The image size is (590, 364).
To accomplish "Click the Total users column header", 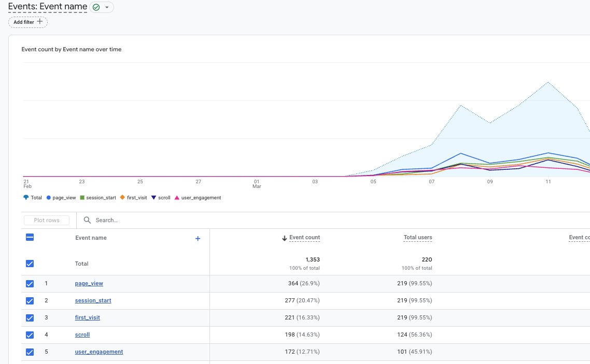I will tap(418, 238).
